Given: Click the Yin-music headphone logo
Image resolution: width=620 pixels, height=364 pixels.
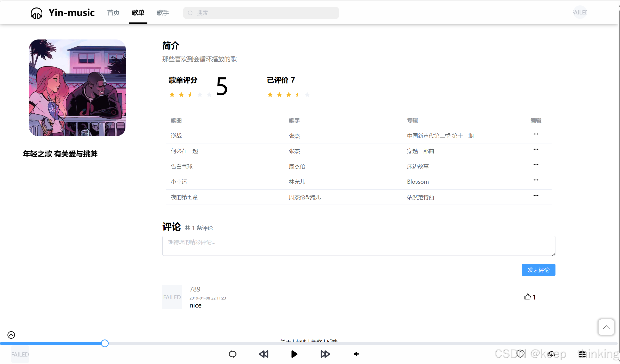Looking at the screenshot, I should point(36,13).
